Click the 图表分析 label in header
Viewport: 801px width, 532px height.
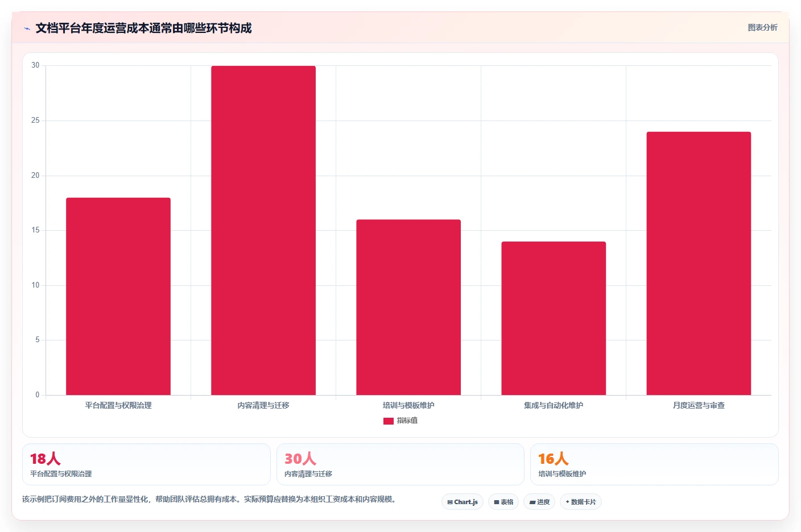point(762,27)
